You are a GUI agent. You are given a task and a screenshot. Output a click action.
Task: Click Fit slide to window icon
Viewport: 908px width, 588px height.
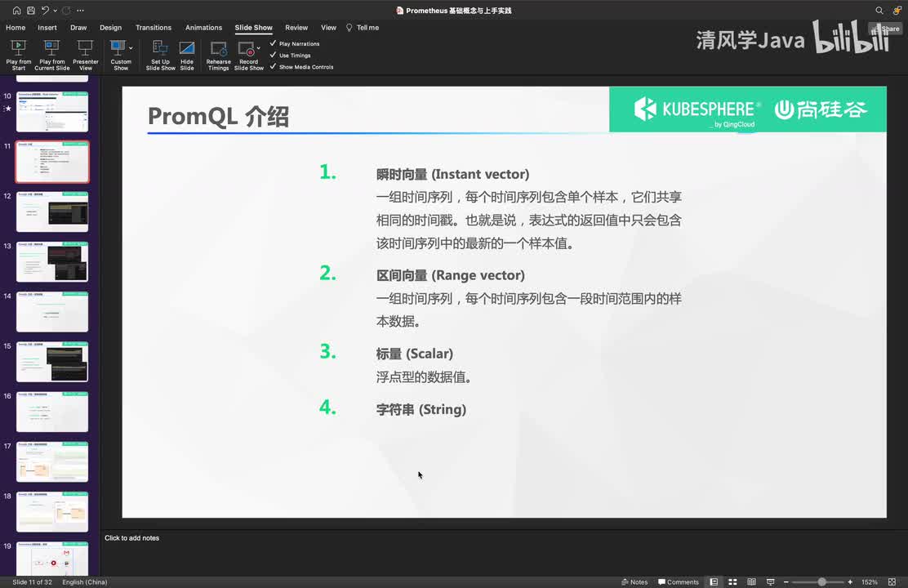tap(892, 581)
